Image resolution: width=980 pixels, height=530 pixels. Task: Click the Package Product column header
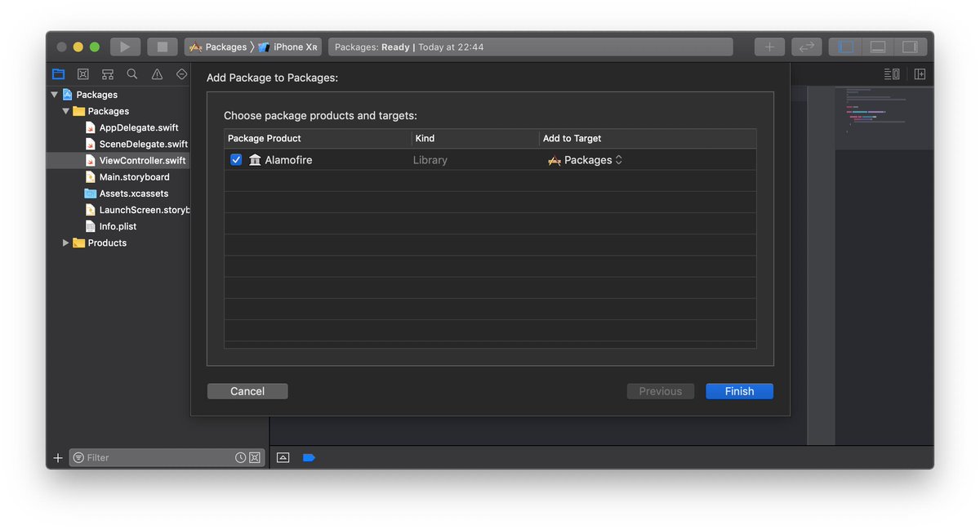coord(318,138)
